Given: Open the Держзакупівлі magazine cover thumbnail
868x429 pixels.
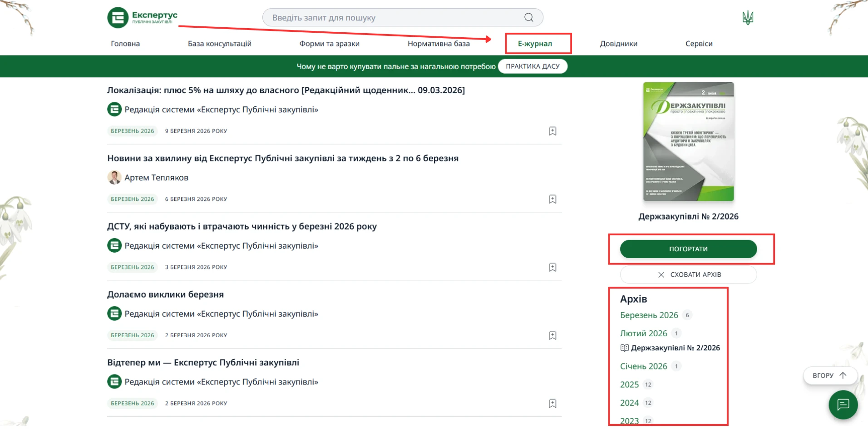Looking at the screenshot, I should (x=688, y=141).
